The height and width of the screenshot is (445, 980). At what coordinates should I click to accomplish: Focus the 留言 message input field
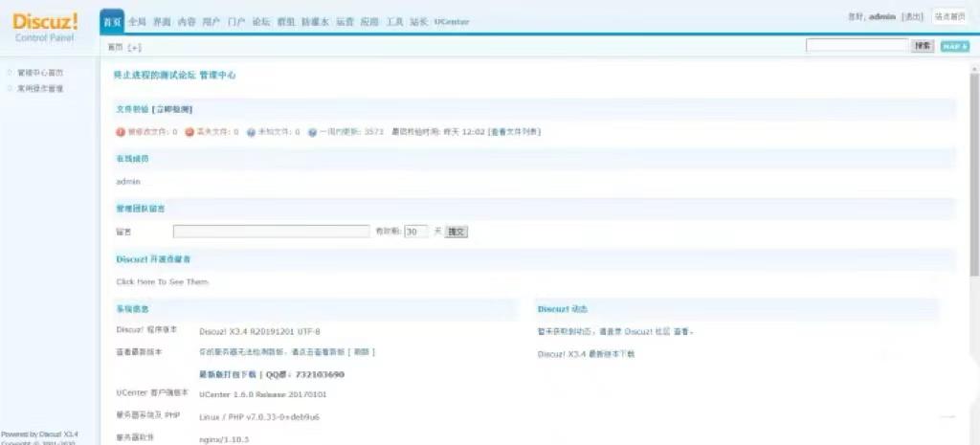[271, 232]
